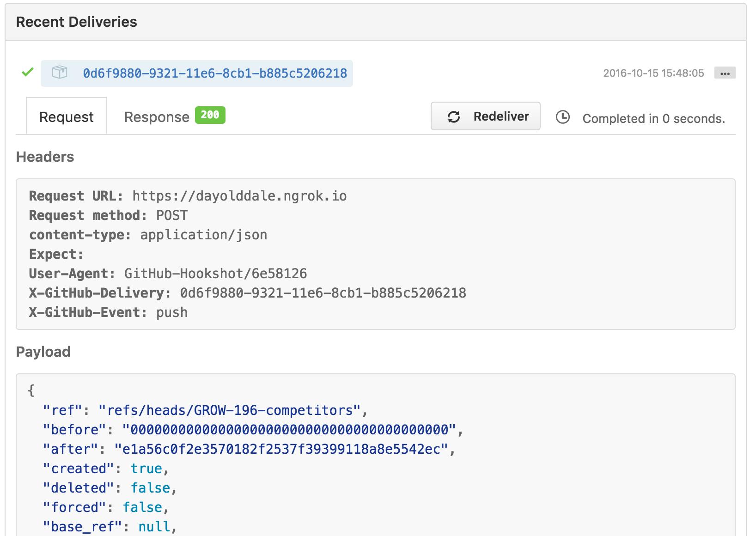Click the User-Agent GitHub-Hookshot header value
Screen dimensions: 756x536
[215, 273]
